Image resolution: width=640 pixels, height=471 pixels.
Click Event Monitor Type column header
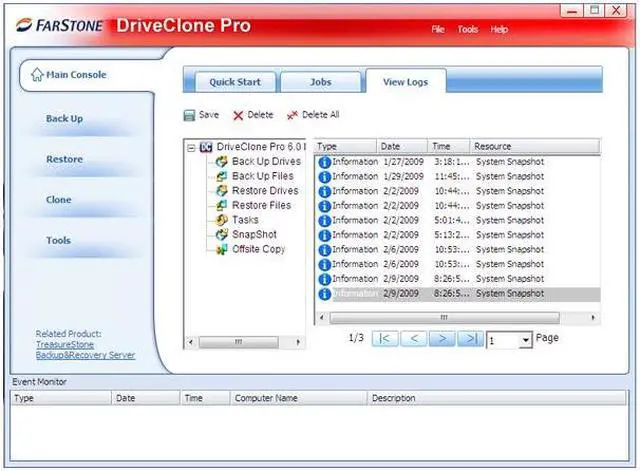[x=61, y=398]
